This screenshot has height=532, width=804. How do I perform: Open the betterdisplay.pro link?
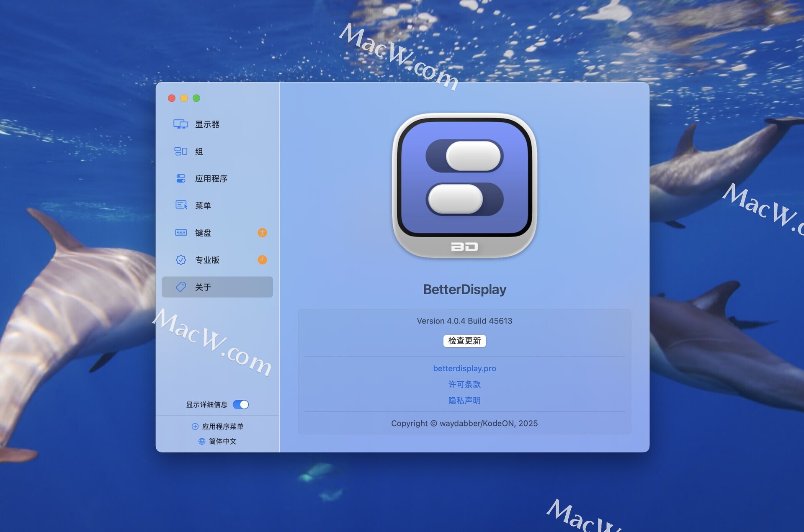(464, 368)
